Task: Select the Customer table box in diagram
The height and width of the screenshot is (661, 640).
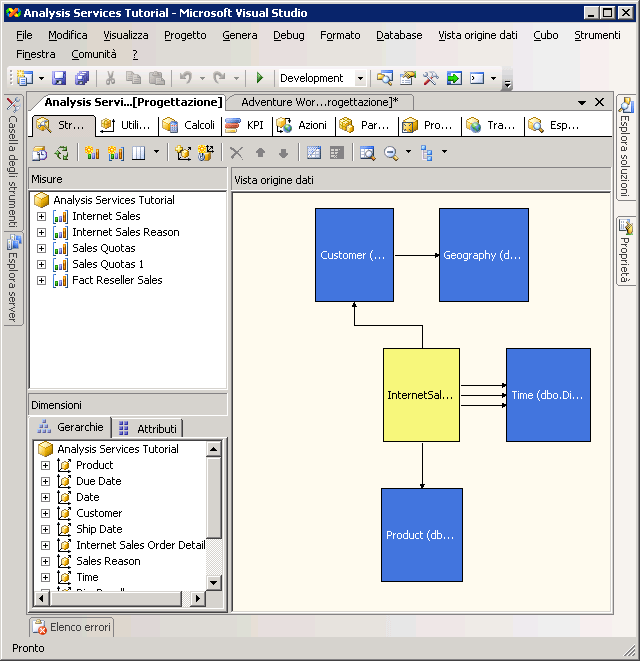Action: coord(354,255)
